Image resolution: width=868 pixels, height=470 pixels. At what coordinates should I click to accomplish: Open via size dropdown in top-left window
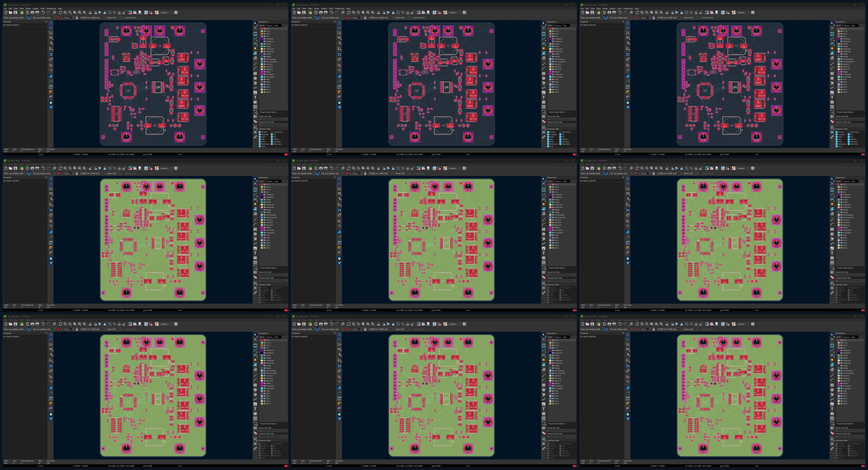(44, 17)
